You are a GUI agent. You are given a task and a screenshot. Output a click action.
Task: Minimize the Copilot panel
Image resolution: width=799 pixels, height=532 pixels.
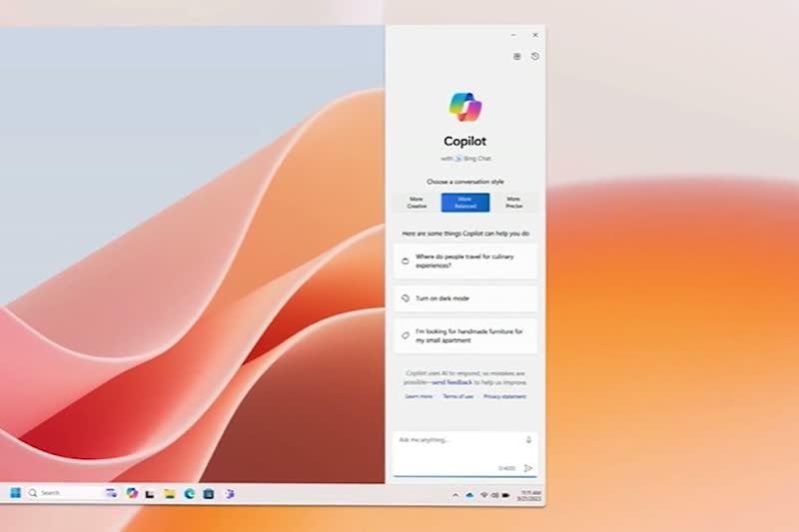513,35
